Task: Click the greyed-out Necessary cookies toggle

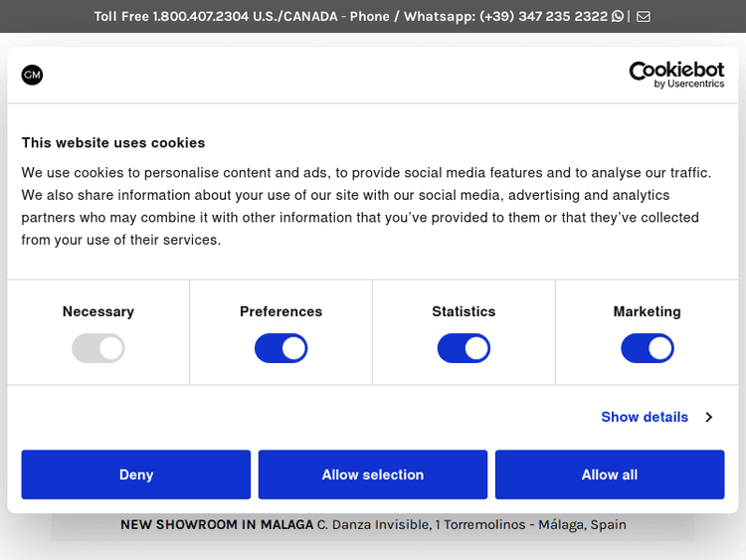Action: coord(97,348)
